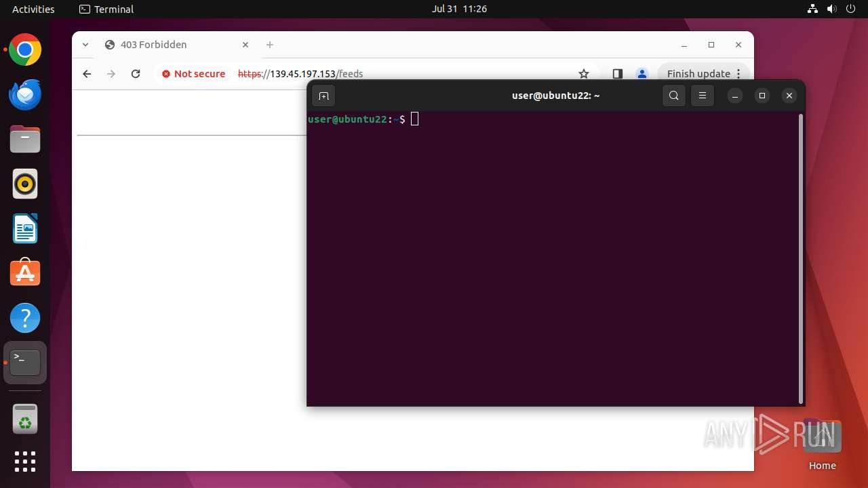Screen dimensions: 868x488
Task: Go back in Chrome
Action: click(x=87, y=74)
